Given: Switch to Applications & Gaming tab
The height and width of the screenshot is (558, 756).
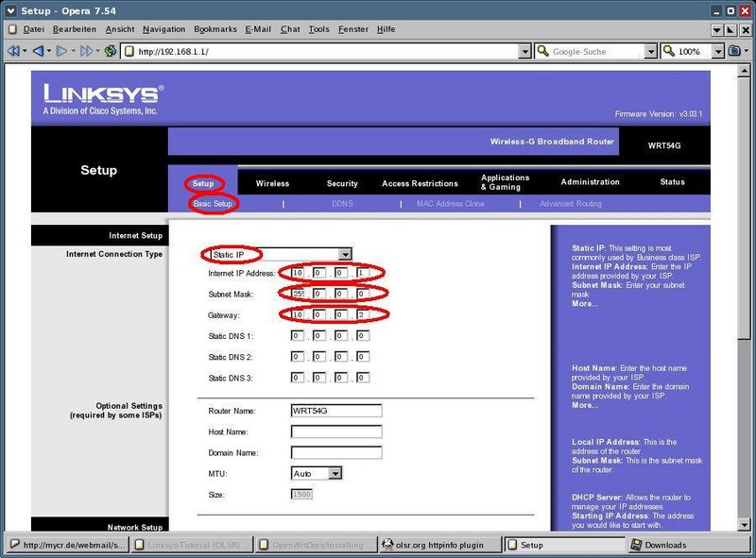Looking at the screenshot, I should [x=505, y=182].
